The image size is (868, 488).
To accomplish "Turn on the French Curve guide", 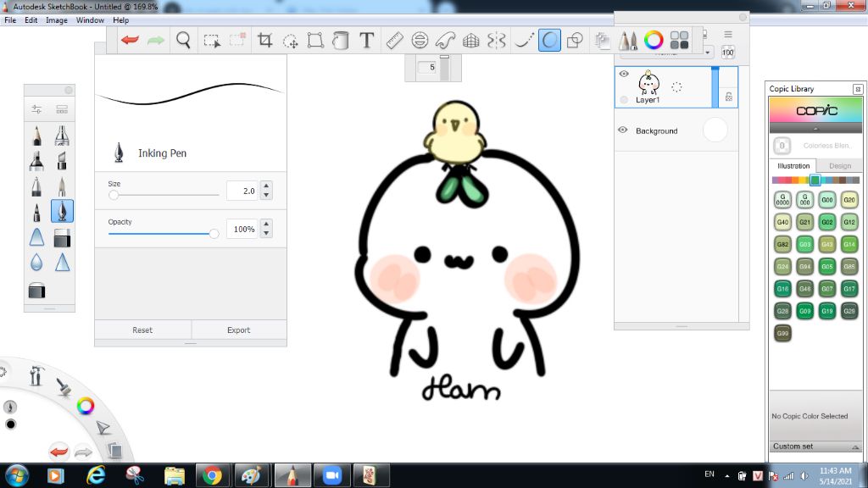I will [445, 40].
